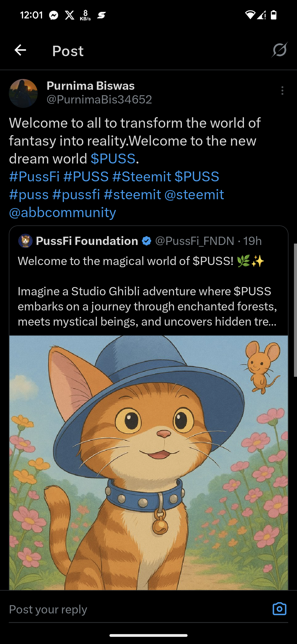This screenshot has width=297, height=644.
Task: Tap the X notification icon in status bar
Action: coord(70,15)
